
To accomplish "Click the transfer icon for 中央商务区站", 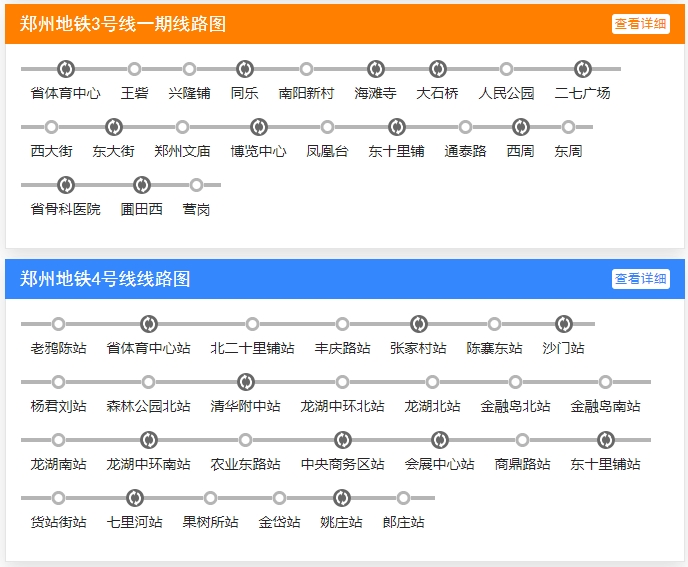I will [x=342, y=440].
